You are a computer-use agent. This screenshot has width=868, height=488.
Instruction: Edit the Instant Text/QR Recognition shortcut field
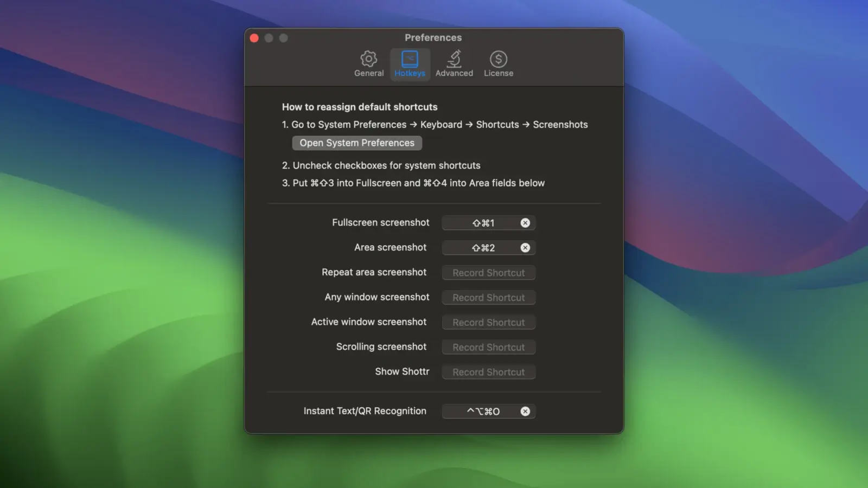pyautogui.click(x=480, y=412)
